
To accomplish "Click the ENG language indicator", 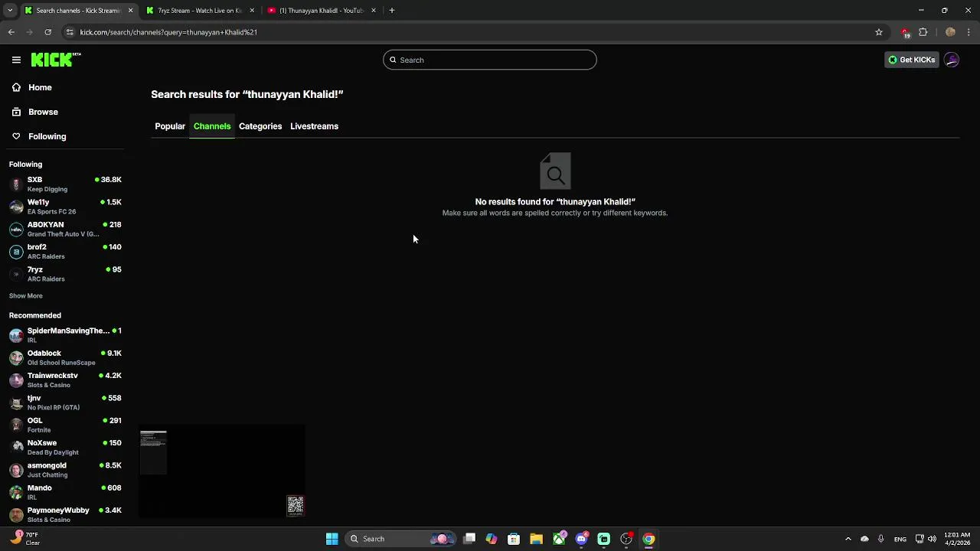I will [x=900, y=539].
